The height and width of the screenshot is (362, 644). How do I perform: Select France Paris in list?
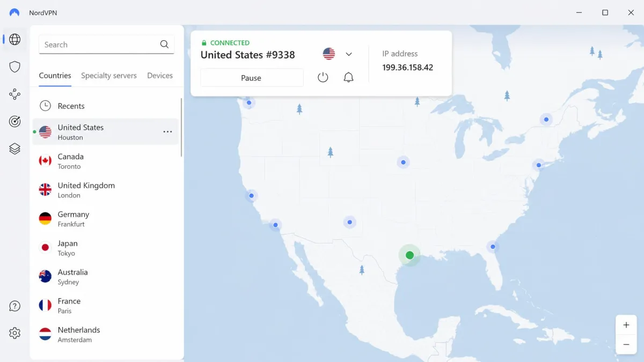coord(105,306)
